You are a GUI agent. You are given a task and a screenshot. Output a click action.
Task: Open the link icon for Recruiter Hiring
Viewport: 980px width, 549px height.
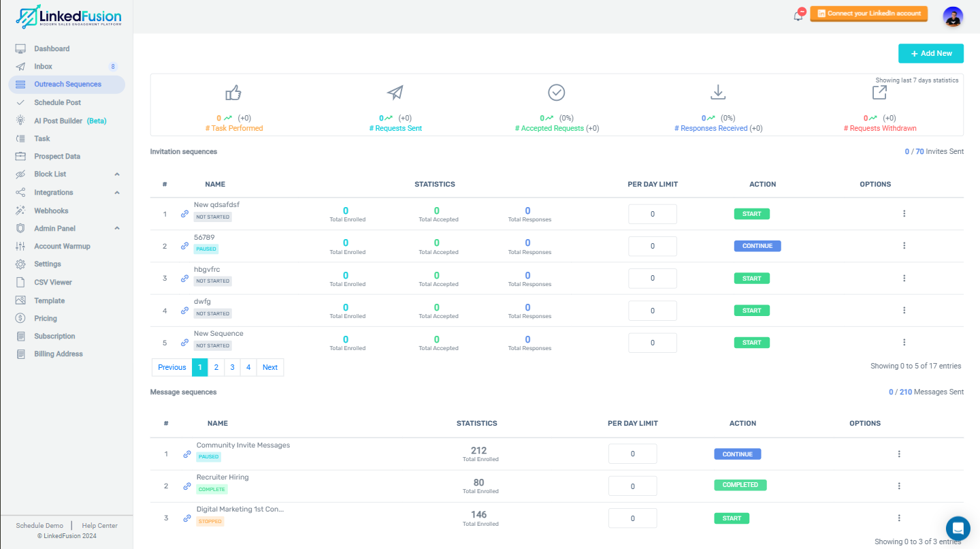point(187,486)
